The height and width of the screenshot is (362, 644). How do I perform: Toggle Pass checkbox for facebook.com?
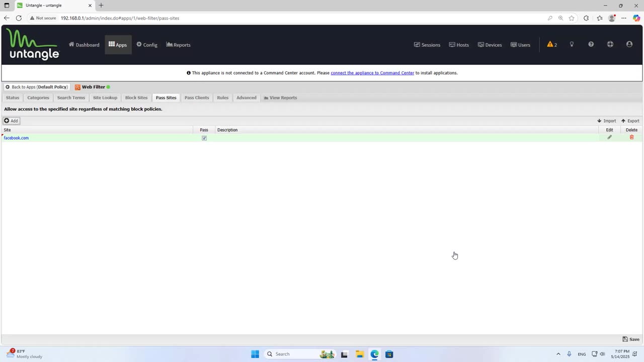click(204, 138)
